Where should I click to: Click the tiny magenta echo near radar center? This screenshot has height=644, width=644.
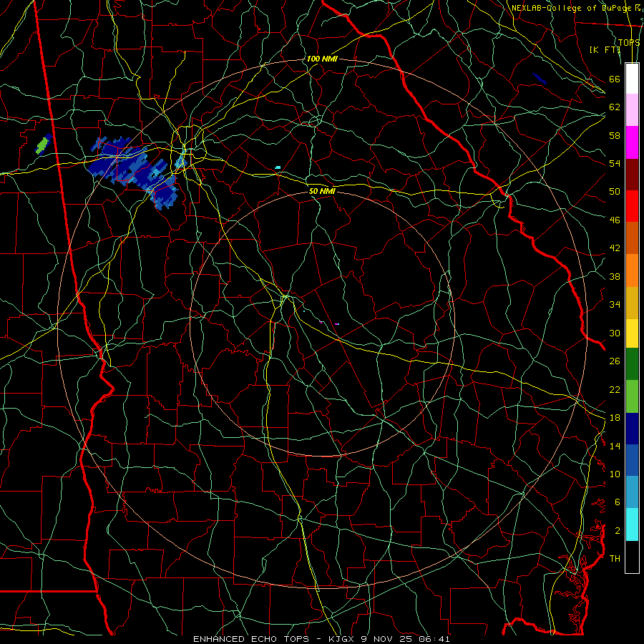pos(337,324)
